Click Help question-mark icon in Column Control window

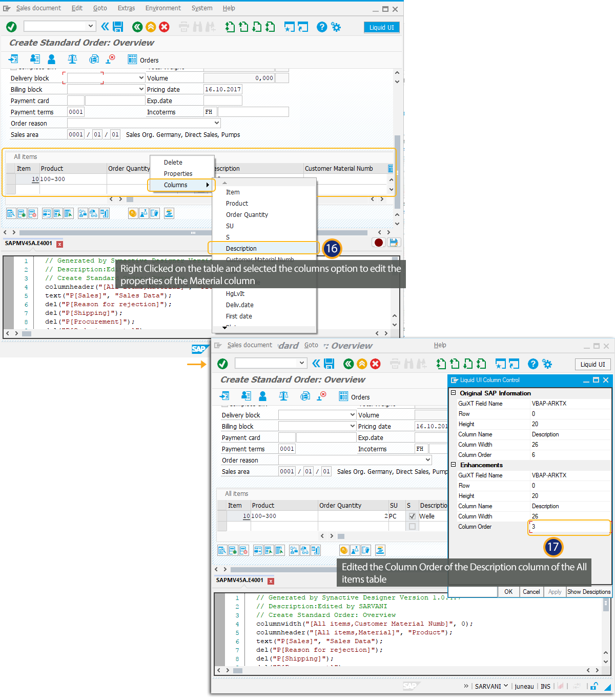533,364
